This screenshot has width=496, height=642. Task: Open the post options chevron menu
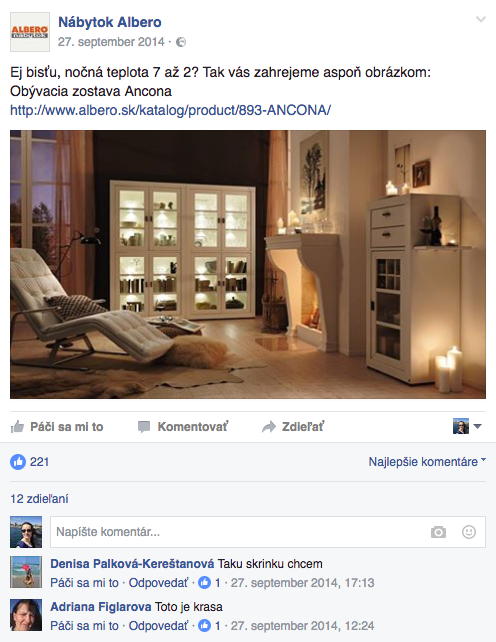[481, 19]
